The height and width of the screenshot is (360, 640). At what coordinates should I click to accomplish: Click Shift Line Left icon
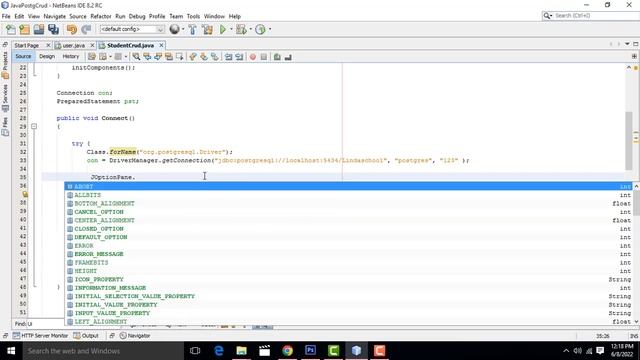point(229,57)
